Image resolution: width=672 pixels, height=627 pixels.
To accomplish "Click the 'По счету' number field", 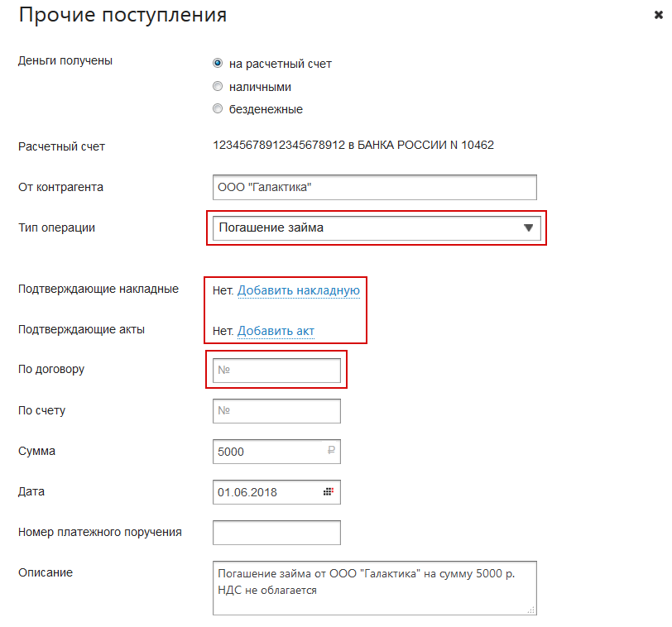I will 276,410.
